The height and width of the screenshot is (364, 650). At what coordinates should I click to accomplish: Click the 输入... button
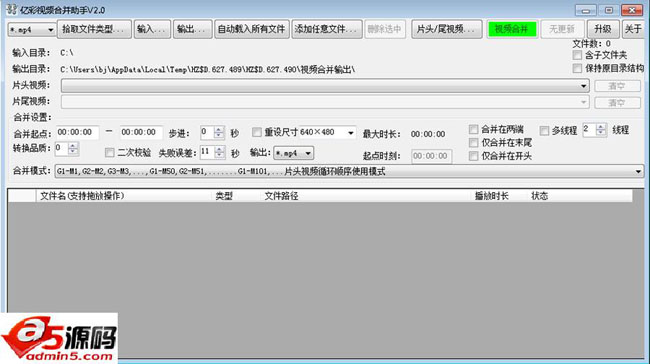(x=152, y=29)
